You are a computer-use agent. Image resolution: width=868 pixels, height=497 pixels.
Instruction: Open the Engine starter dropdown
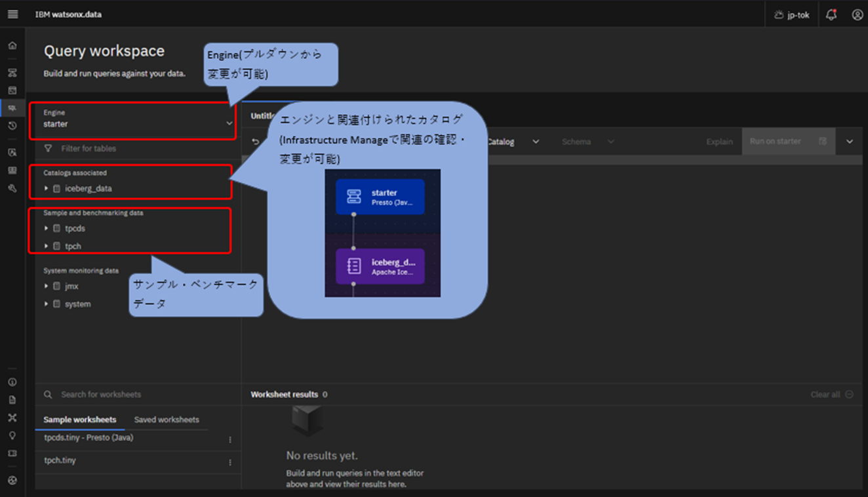pyautogui.click(x=131, y=119)
